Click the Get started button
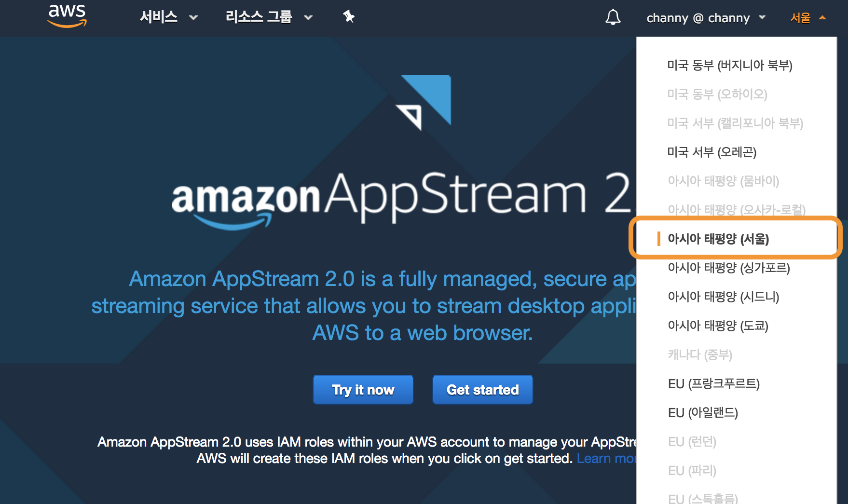 click(483, 390)
